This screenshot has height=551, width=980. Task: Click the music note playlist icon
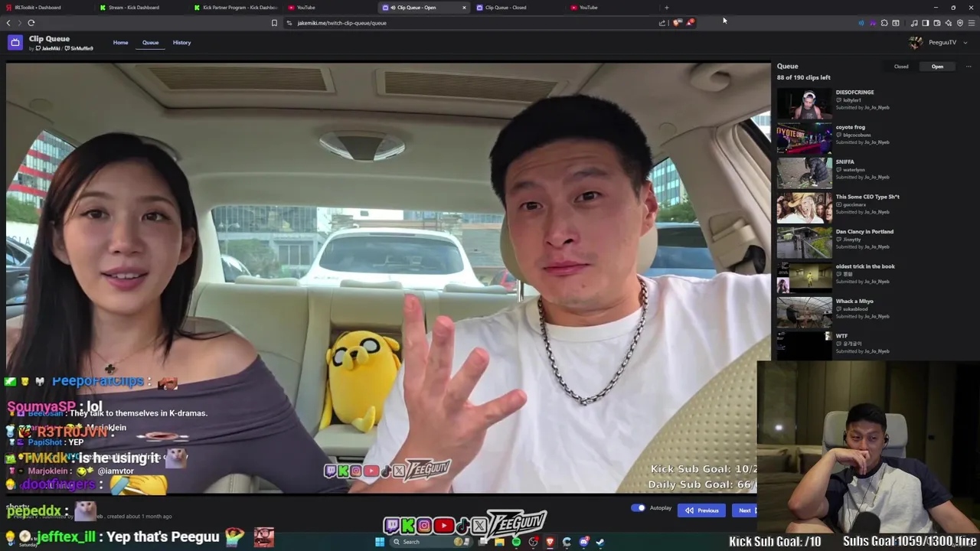click(914, 23)
